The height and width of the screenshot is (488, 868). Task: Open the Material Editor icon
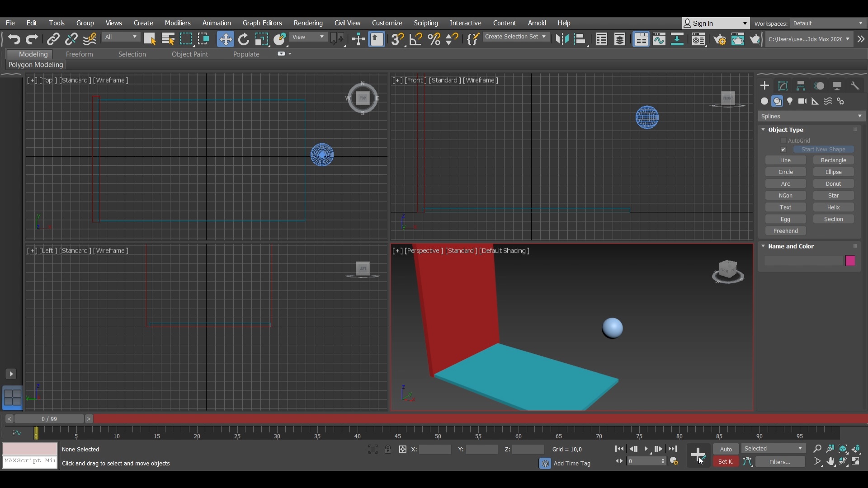(698, 39)
